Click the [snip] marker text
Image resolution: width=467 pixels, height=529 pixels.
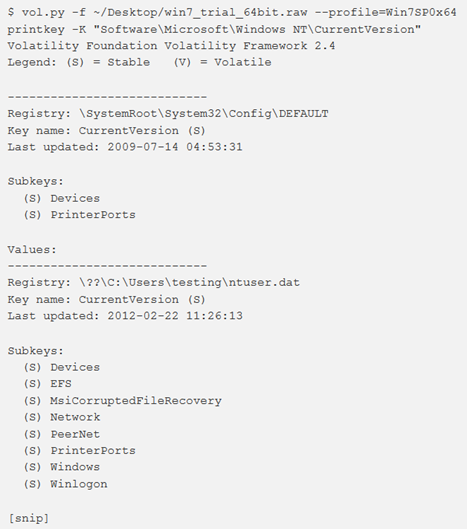pos(28,518)
